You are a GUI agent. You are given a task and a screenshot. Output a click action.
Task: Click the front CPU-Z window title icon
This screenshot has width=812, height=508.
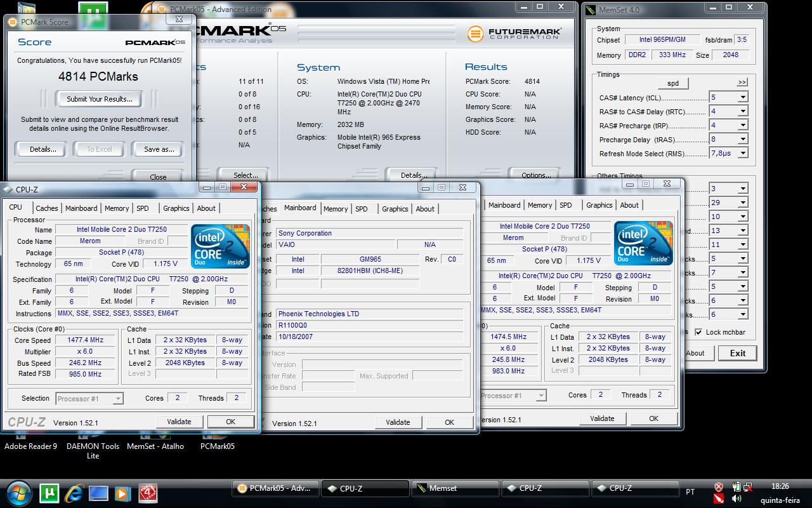[8, 189]
